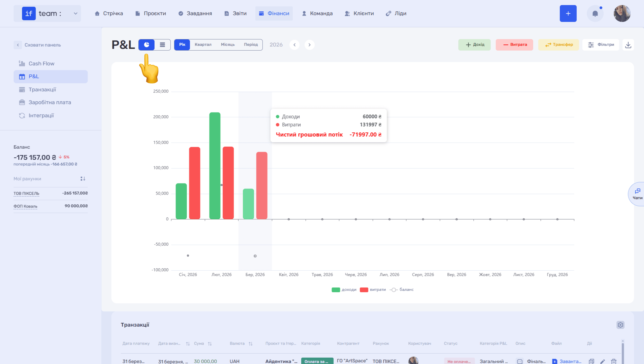The height and width of the screenshot is (364, 644).
Task: Click the 'Айдентика' project cell
Action: coord(281,361)
